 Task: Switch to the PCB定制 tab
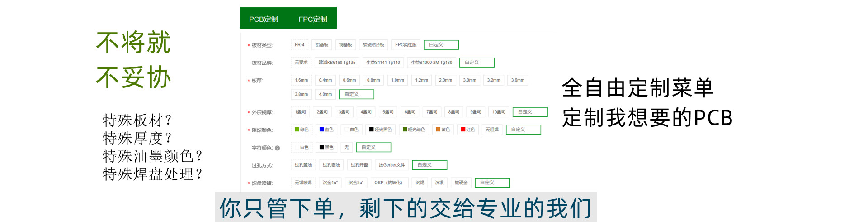[264, 19]
